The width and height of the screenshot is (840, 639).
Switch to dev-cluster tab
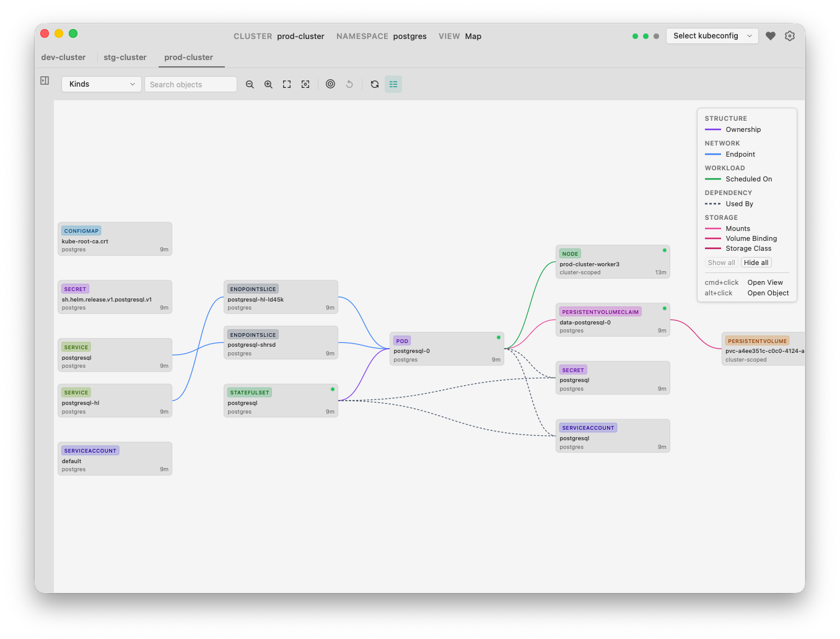tap(63, 57)
